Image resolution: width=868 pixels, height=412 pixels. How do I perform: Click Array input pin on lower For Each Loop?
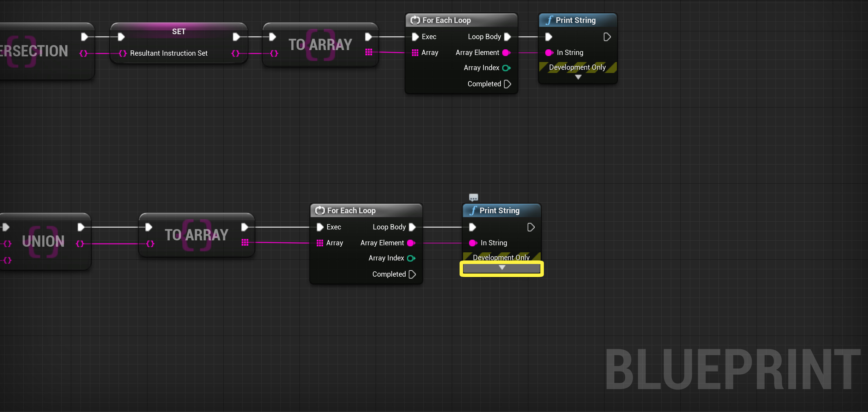(x=320, y=243)
